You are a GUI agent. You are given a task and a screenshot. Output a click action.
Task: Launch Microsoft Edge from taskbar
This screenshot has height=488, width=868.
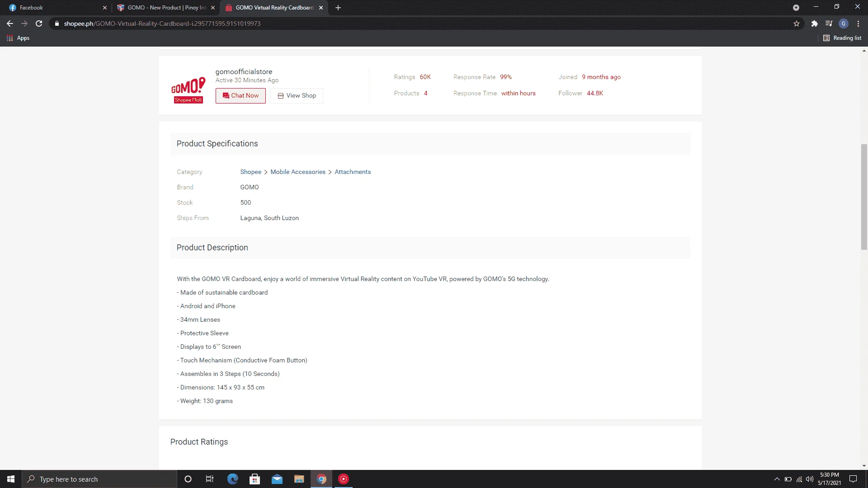click(232, 479)
